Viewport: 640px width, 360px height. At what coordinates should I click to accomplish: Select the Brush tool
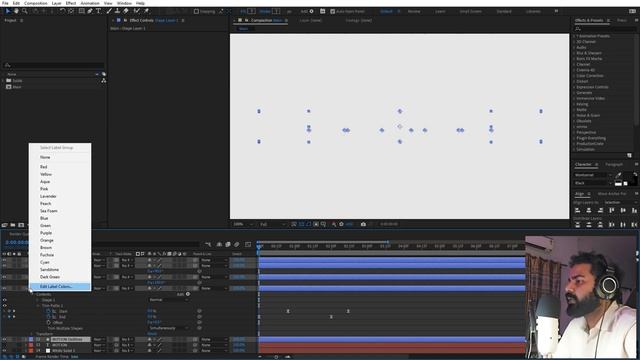tap(109, 11)
